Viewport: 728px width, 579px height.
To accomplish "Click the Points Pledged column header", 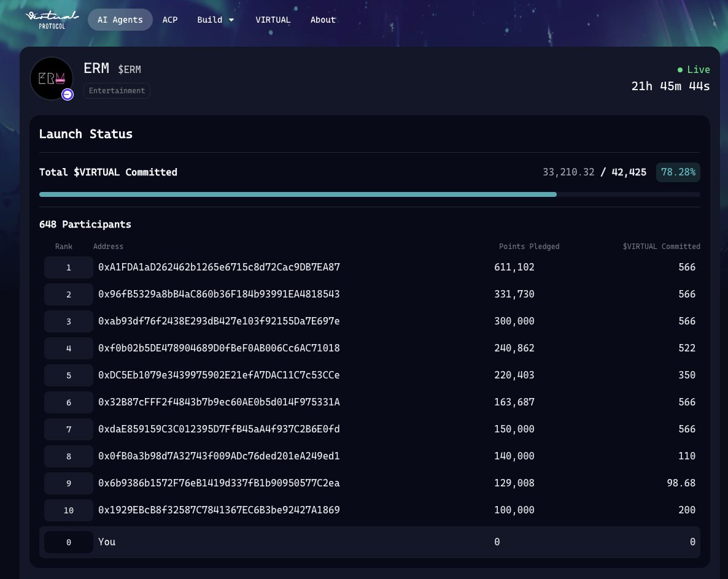I will (x=529, y=247).
